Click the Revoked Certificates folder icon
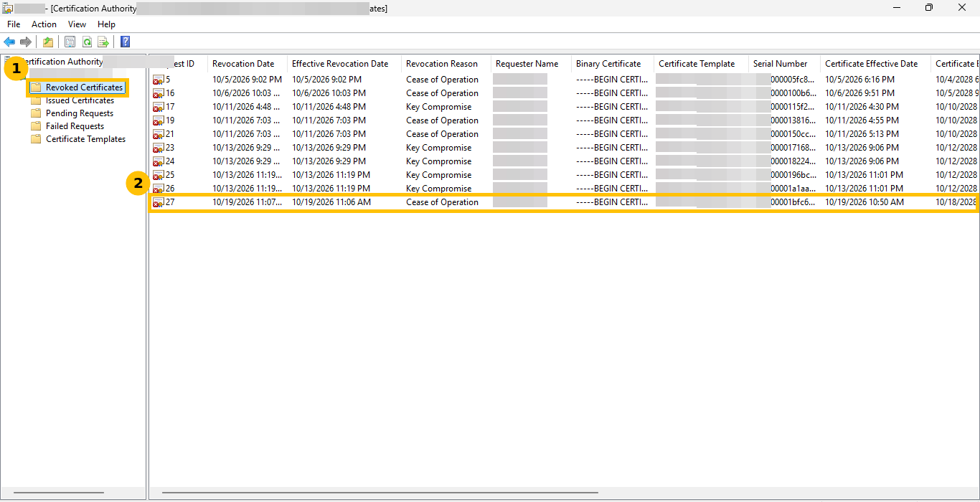Viewport: 980px width, 502px height. pos(36,87)
